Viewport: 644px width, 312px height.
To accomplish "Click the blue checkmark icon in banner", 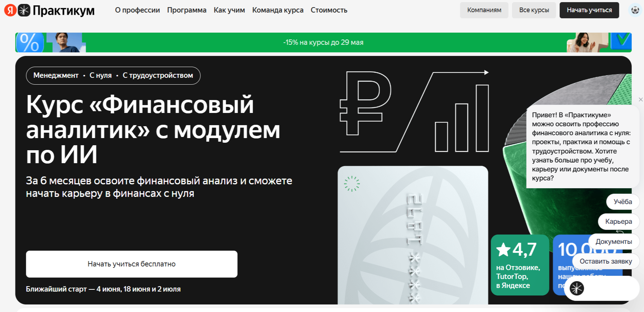I will (x=621, y=42).
